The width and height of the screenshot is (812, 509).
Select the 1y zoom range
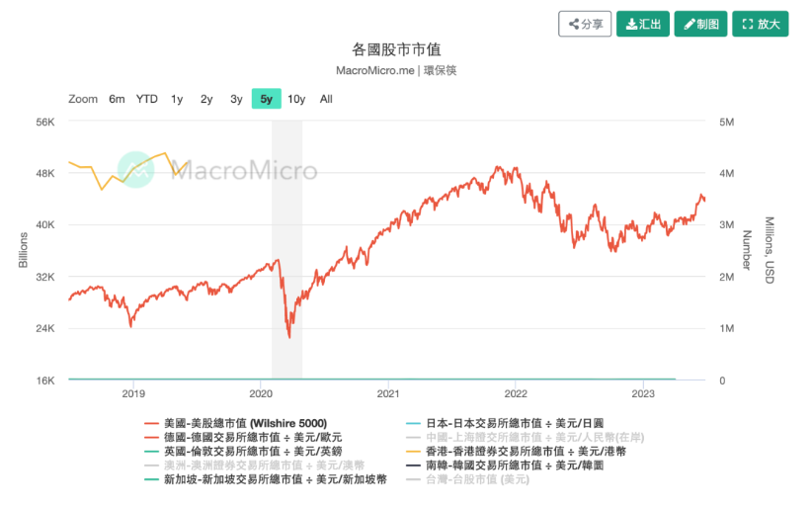tap(177, 99)
